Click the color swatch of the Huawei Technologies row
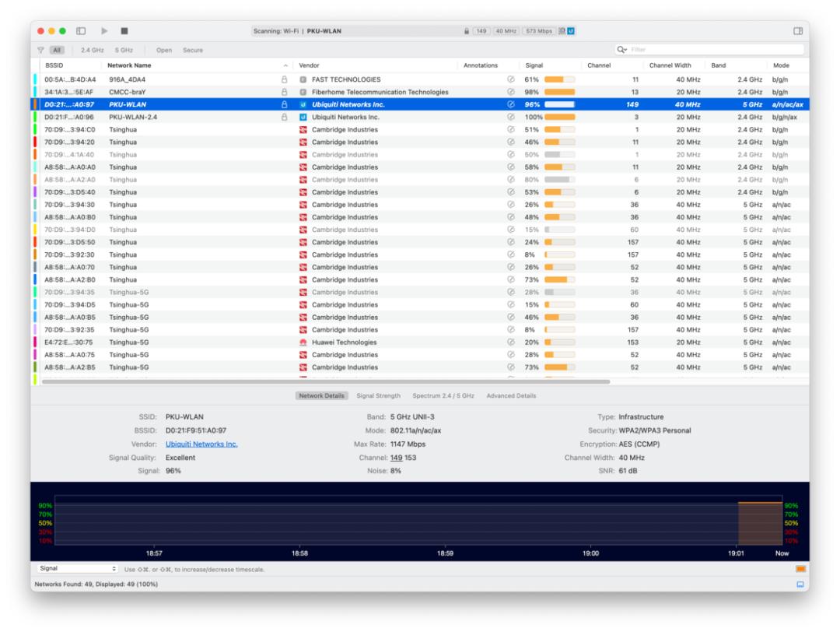Image resolution: width=840 pixels, height=632 pixels. 35,342
